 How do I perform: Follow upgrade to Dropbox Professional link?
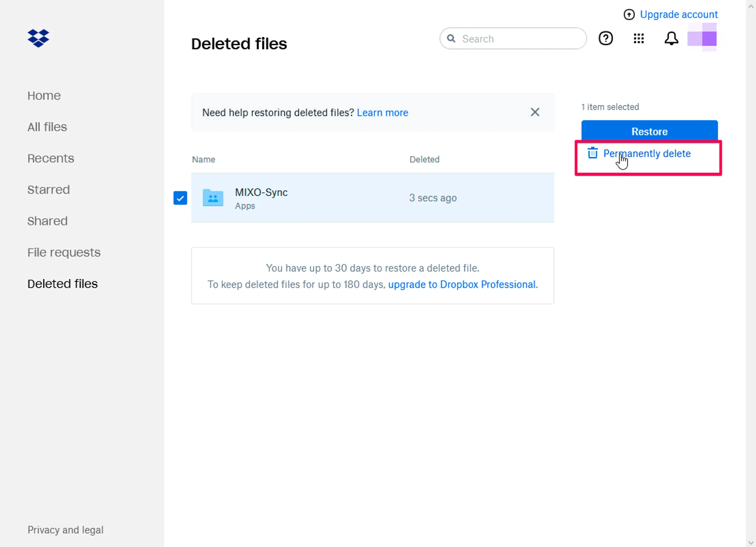click(462, 284)
